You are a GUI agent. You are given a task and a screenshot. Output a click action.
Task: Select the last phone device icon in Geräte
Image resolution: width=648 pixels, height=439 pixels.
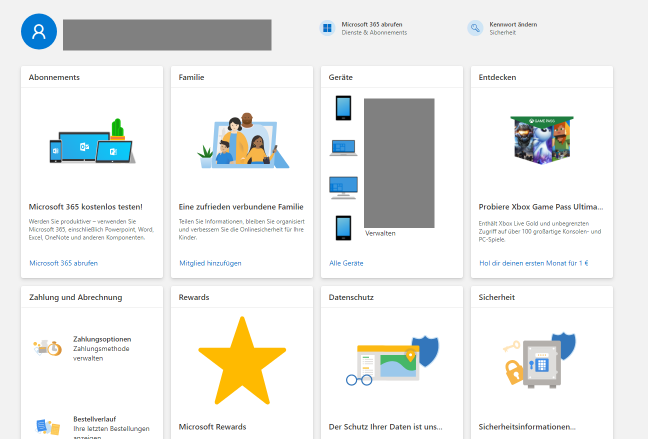click(x=343, y=228)
